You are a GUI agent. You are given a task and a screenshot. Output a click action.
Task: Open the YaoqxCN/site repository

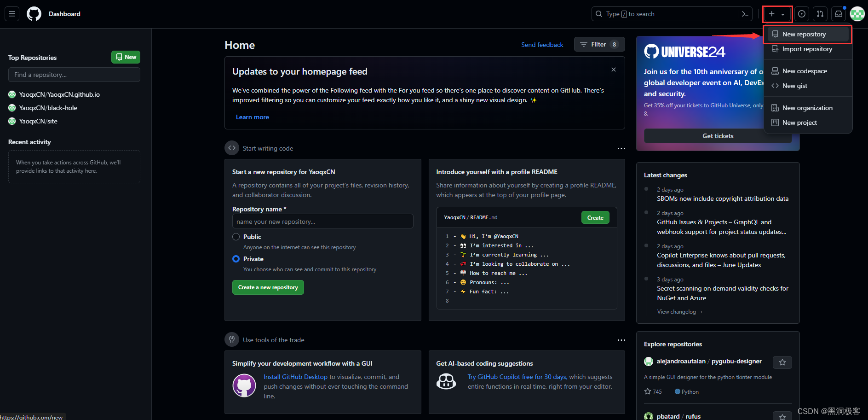[38, 121]
